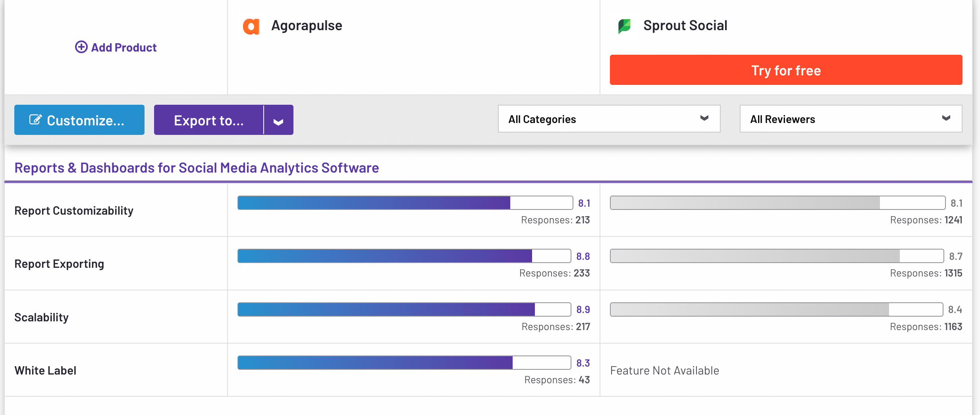The image size is (980, 415).
Task: Click the plus circle Add Product icon
Action: coord(81,47)
